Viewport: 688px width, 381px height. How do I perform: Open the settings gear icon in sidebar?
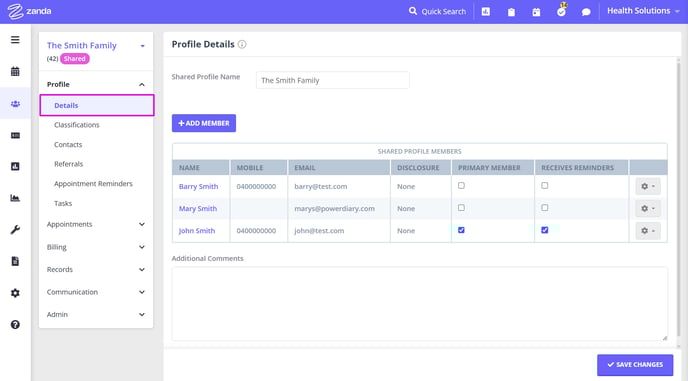(15, 293)
